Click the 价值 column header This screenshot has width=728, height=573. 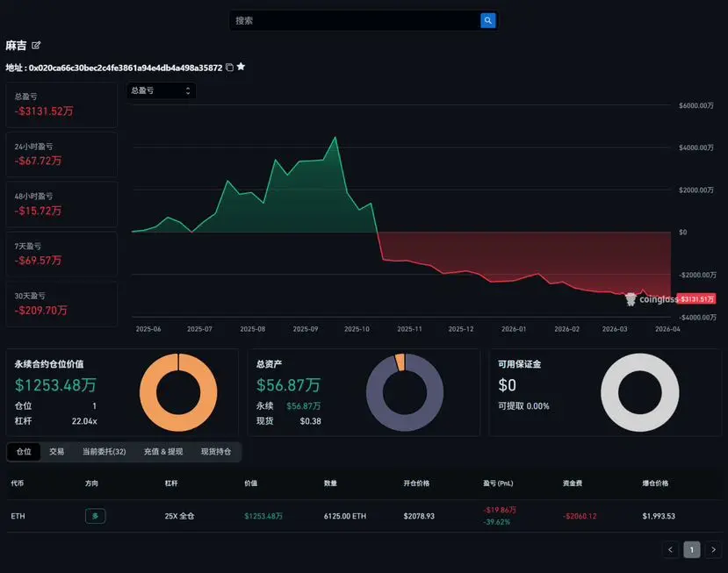[250, 483]
